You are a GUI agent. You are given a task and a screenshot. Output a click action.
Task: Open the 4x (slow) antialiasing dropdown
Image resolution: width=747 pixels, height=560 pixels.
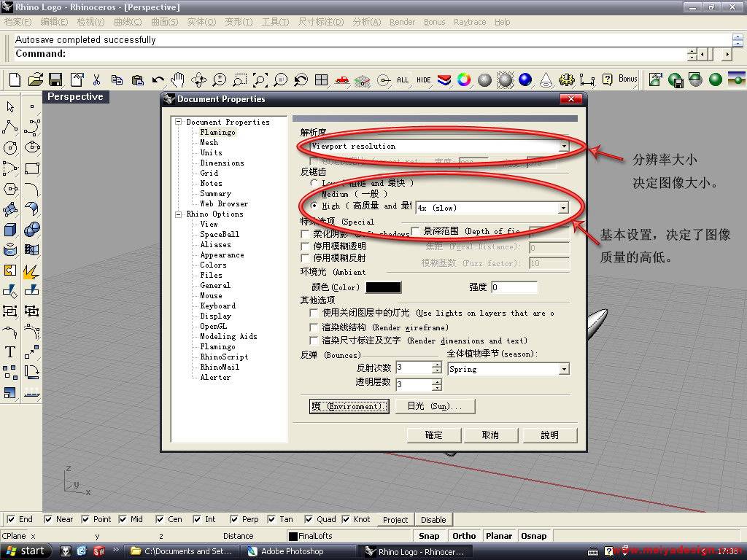[563, 208]
